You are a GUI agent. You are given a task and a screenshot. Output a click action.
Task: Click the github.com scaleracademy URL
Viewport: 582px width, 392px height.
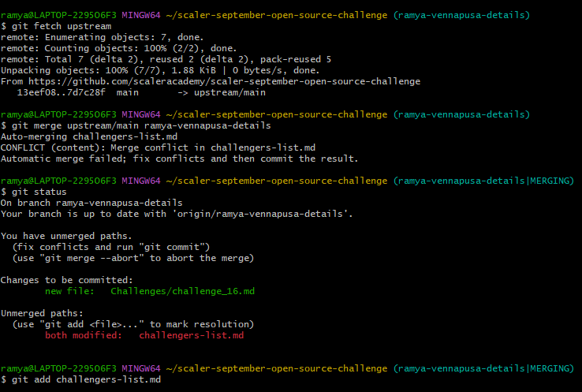224,82
